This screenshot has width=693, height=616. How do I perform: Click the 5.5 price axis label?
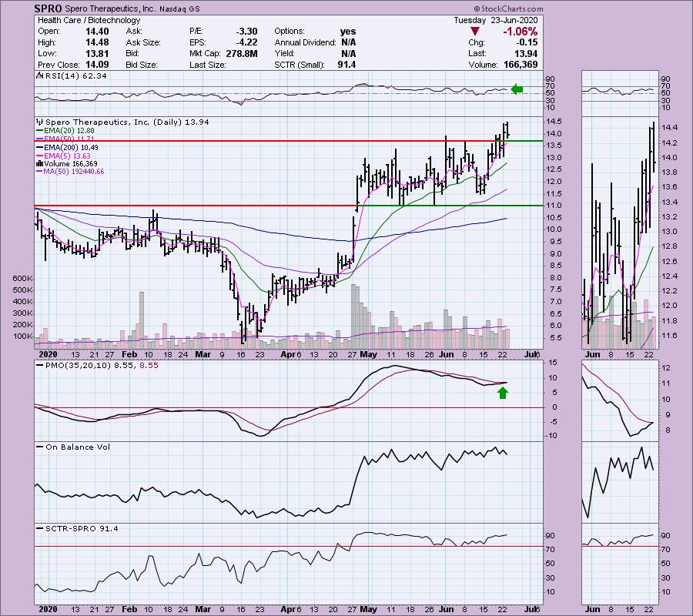pos(555,338)
